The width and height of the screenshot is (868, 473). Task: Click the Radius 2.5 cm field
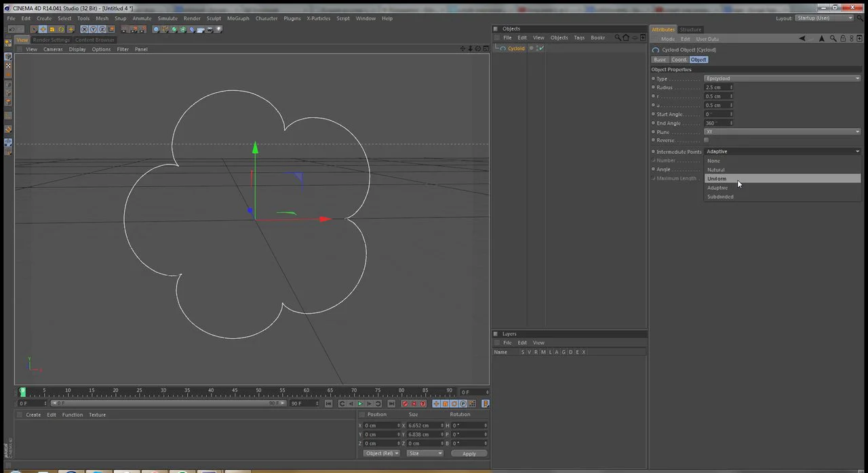719,87
